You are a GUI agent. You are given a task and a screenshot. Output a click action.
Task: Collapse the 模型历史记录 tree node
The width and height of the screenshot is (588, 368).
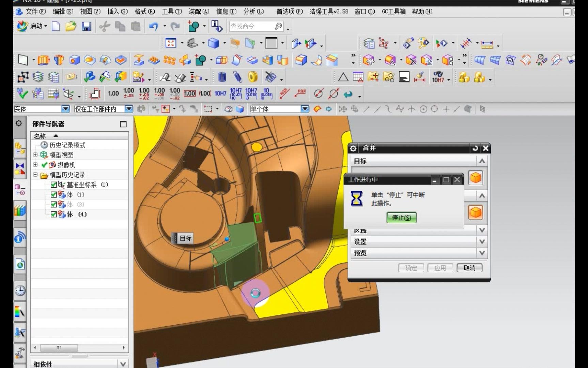click(x=35, y=175)
